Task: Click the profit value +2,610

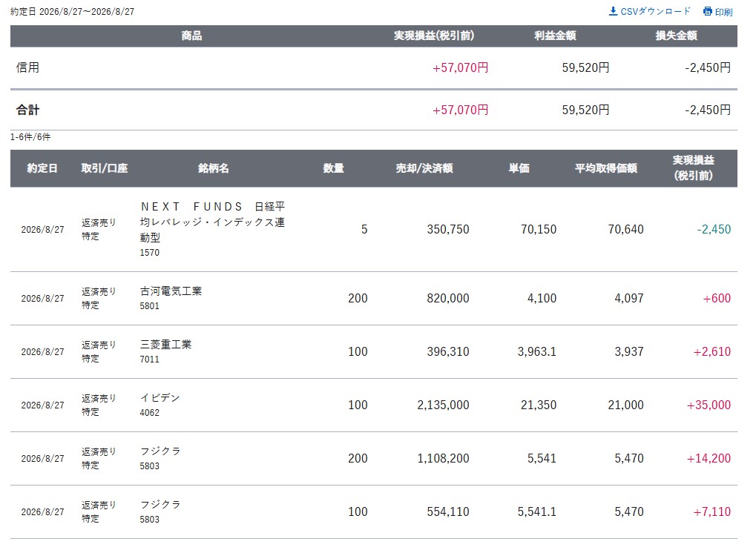Action: point(712,351)
